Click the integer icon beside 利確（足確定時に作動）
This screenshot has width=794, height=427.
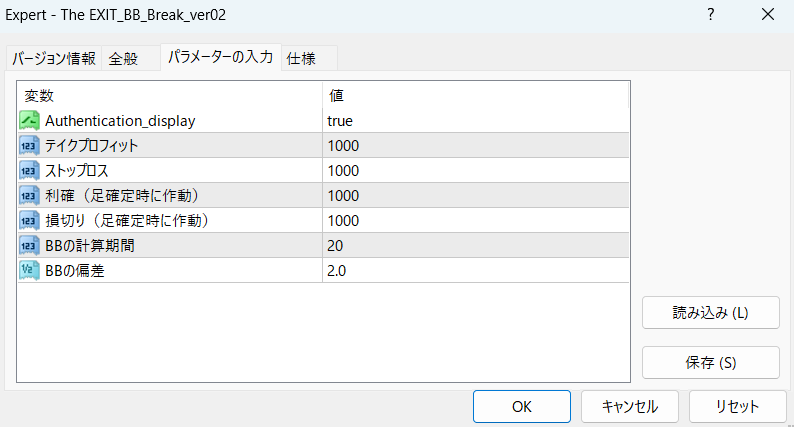29,195
